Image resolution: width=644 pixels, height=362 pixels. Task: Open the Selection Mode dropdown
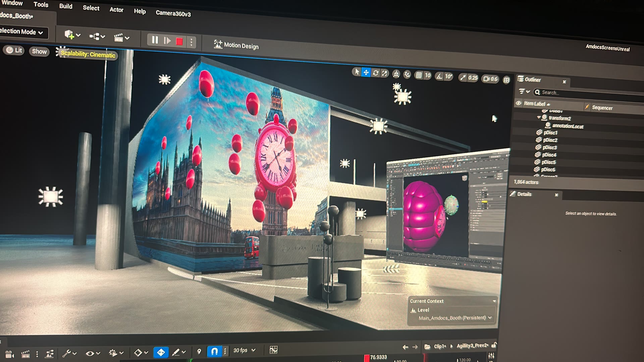point(22,32)
